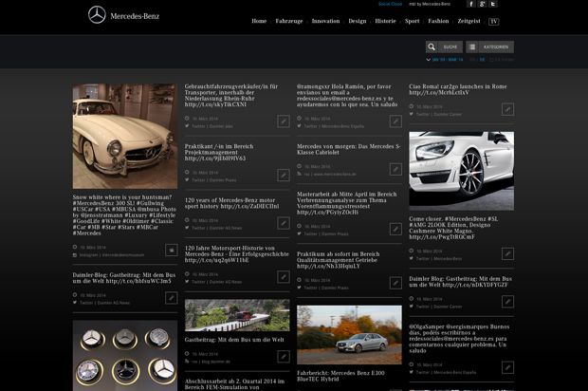Click Gebrauchtfahrzeugverkäufer/in für Transporter post text
The height and width of the screenshot is (391, 588).
[231, 95]
